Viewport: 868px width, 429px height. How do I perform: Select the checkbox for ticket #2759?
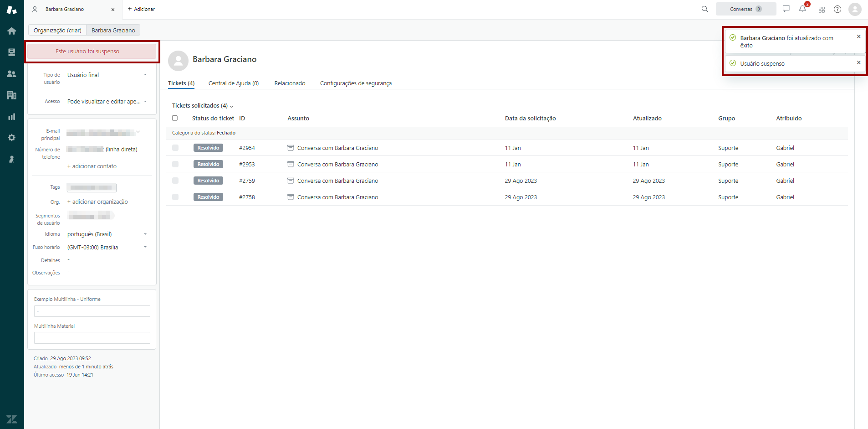(175, 181)
